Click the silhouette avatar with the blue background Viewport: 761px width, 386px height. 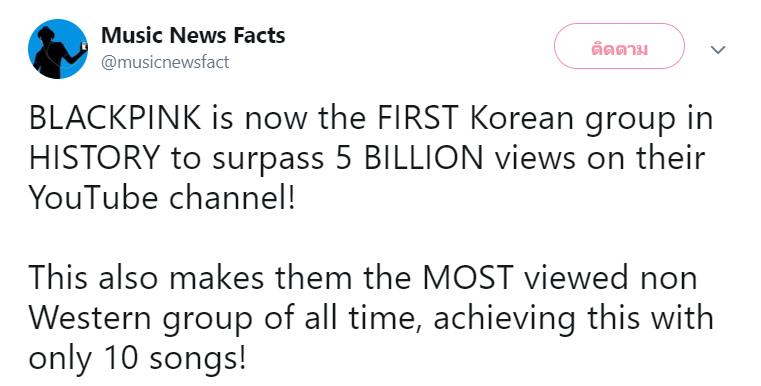[x=58, y=49]
